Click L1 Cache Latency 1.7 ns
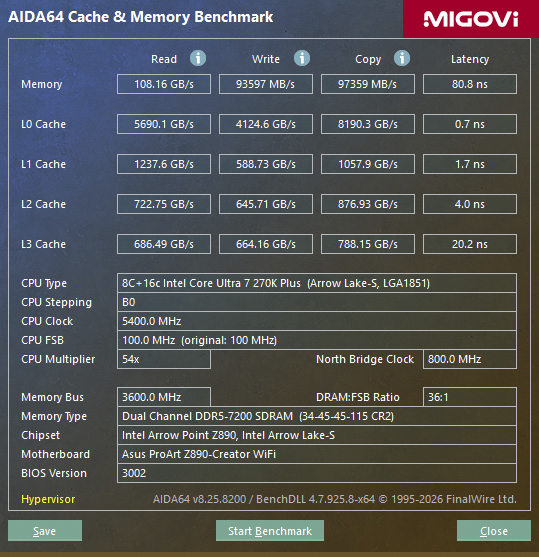Screen dimensions: 539x557 [x=470, y=164]
